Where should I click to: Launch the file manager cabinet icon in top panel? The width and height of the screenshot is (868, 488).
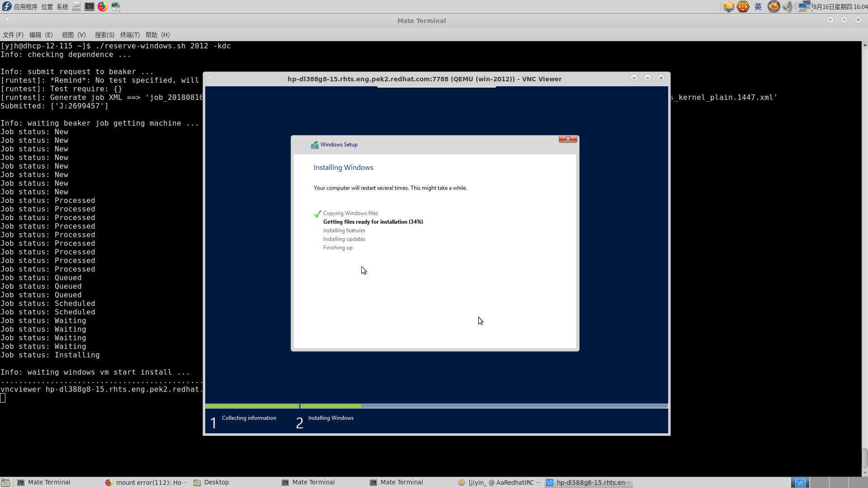[x=76, y=6]
